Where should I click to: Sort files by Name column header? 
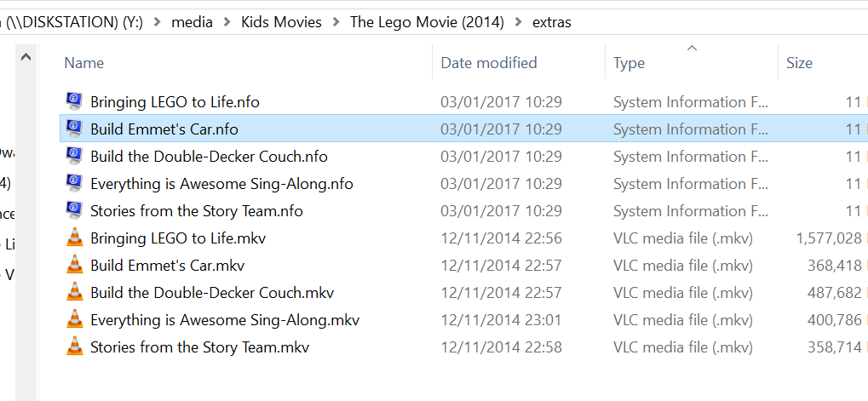(x=84, y=63)
